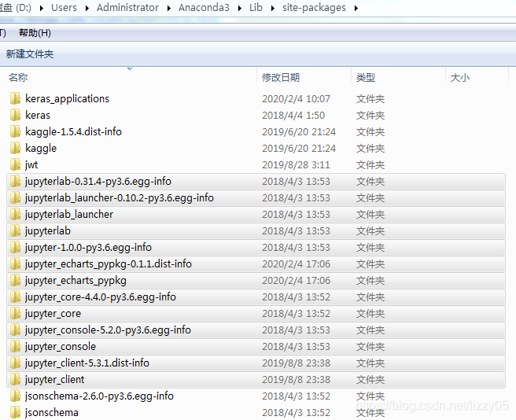Select the jwt folder name
This screenshot has height=420, width=516.
click(31, 165)
